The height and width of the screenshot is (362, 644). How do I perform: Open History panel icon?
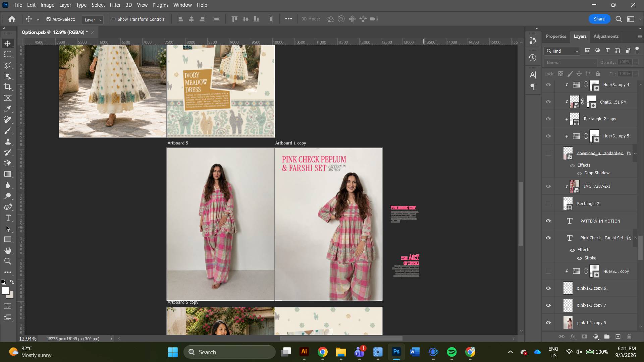[x=532, y=58]
